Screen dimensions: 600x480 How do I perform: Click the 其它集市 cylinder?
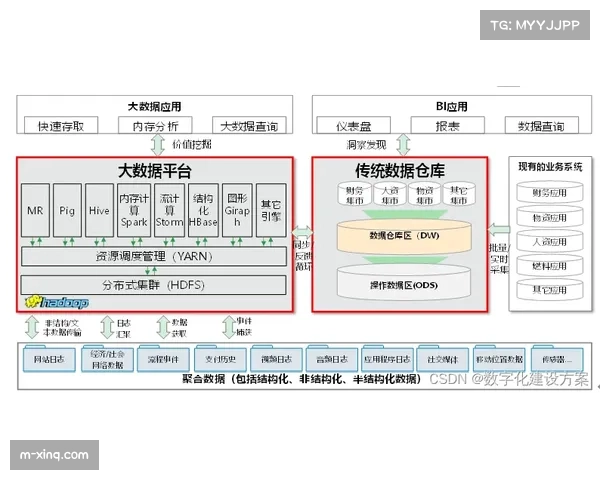459,194
